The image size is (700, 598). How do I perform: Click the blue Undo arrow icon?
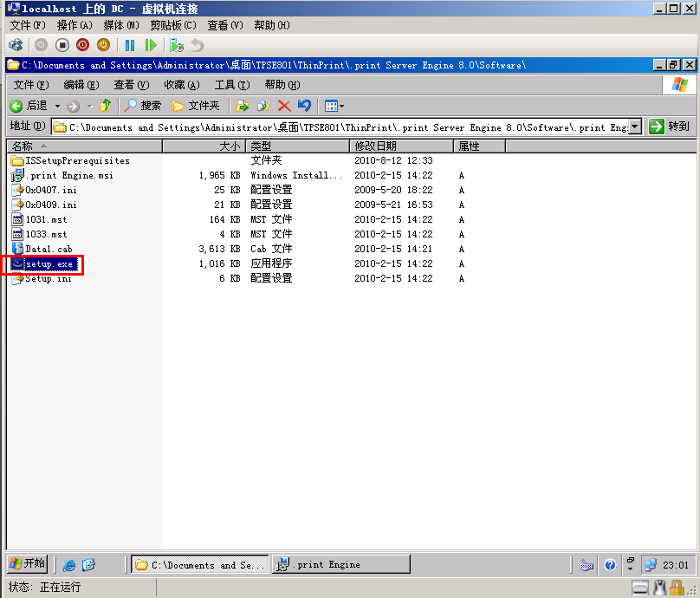[x=304, y=106]
